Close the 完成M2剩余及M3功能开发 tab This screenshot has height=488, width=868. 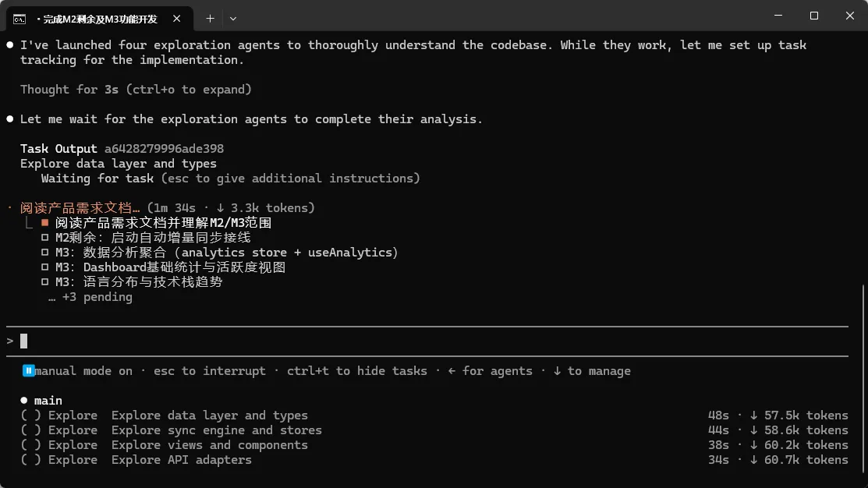176,19
